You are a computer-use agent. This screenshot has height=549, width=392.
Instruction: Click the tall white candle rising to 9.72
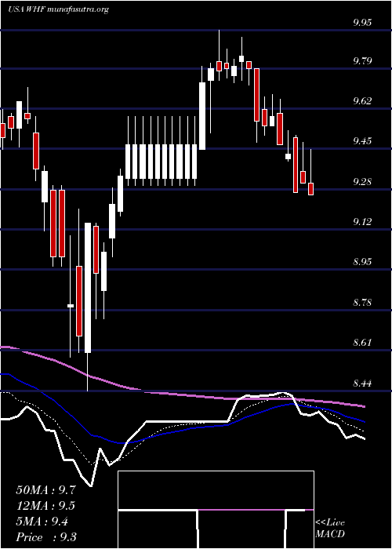click(202, 116)
